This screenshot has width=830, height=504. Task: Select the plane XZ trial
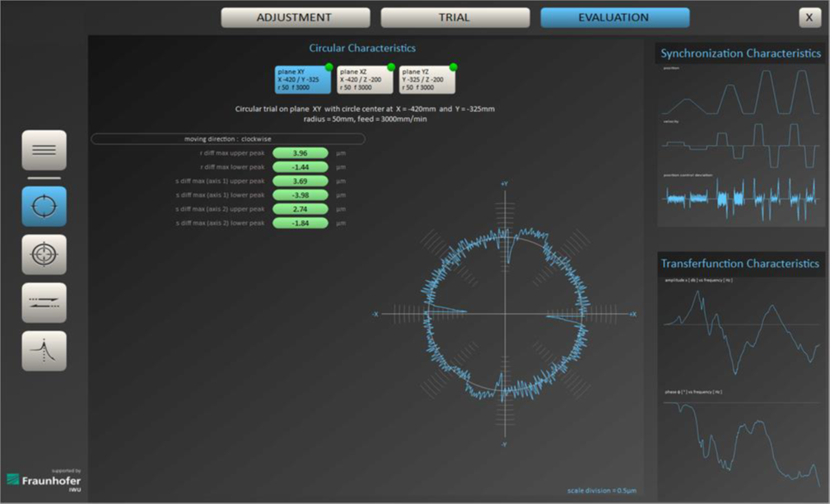click(365, 80)
